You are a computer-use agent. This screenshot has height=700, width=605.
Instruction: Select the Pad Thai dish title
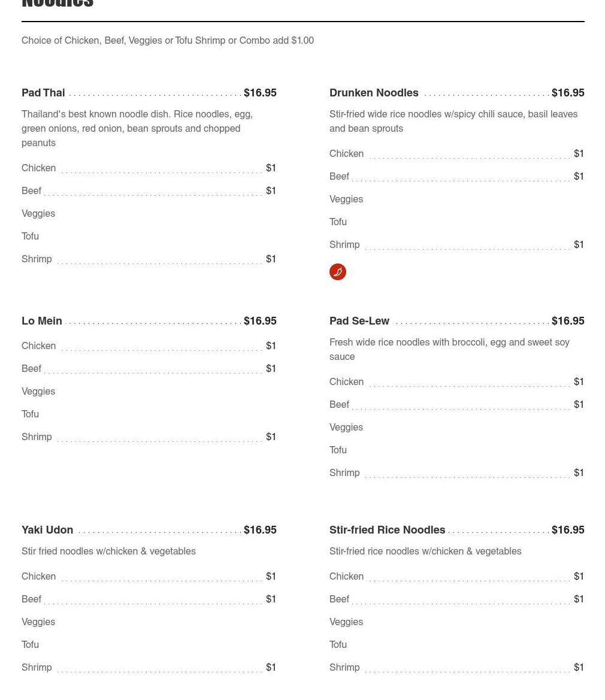[x=43, y=93]
